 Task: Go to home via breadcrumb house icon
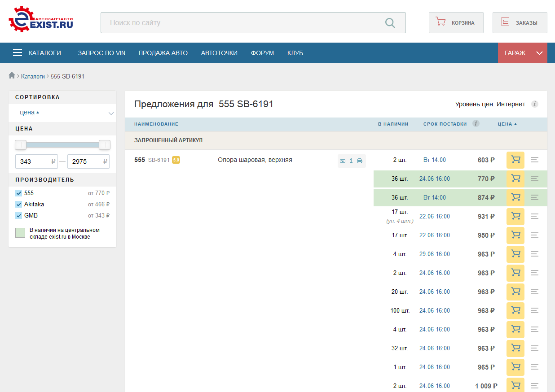tap(12, 76)
